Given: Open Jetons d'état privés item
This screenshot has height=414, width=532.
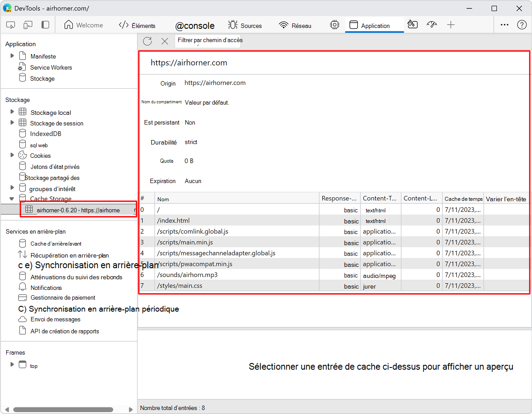Looking at the screenshot, I should 55,167.
